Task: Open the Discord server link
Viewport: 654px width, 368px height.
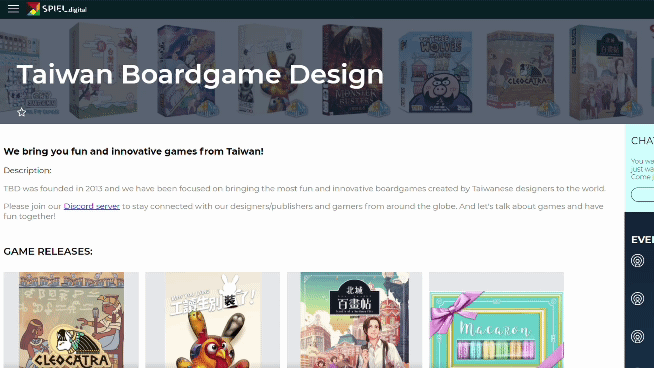Action: click(91, 206)
